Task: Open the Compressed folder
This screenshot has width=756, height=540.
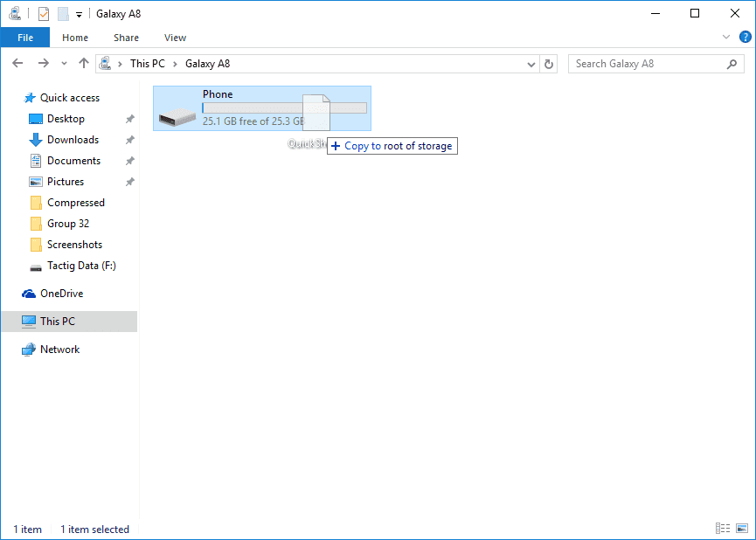Action: [76, 203]
